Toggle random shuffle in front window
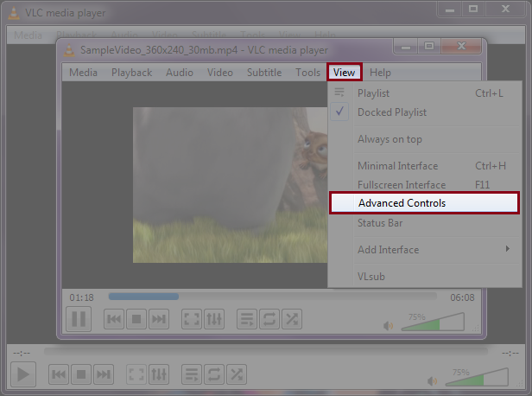This screenshot has height=396, width=532. (292, 319)
